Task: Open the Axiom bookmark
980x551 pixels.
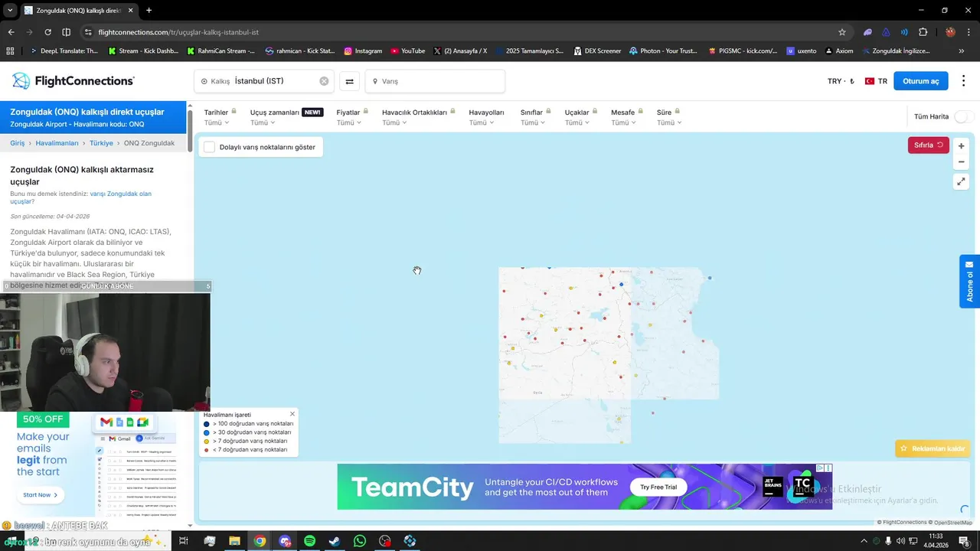Action: [x=838, y=51]
